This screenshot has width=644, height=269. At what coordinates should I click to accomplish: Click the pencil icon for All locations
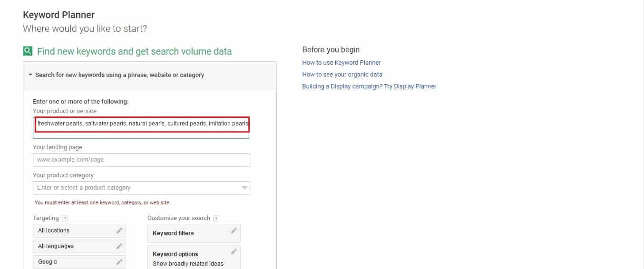click(x=119, y=231)
